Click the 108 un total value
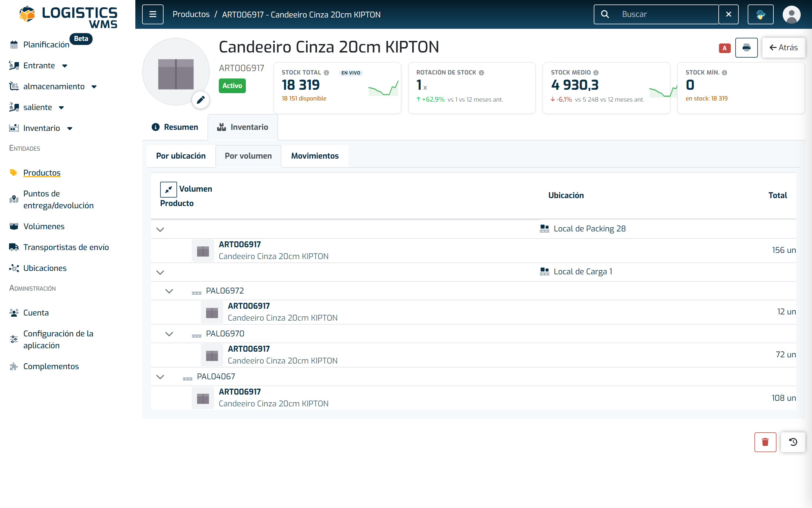This screenshot has width=812, height=508. (784, 398)
